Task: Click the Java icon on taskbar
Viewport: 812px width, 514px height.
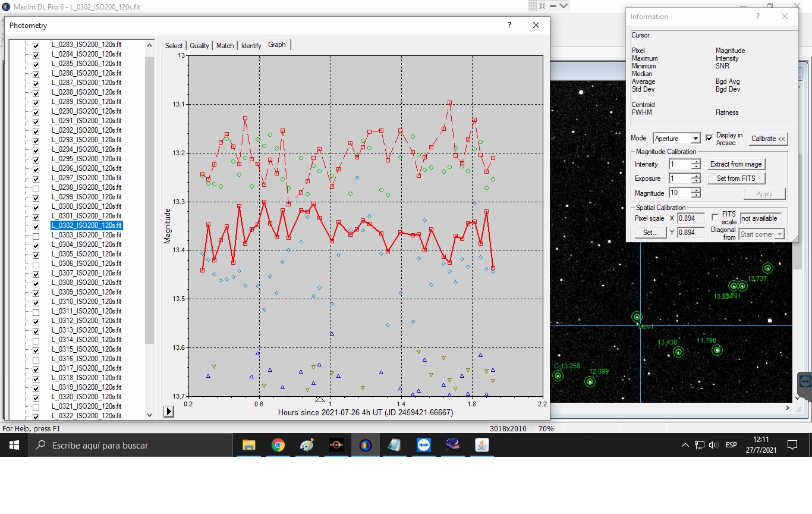Action: point(482,445)
